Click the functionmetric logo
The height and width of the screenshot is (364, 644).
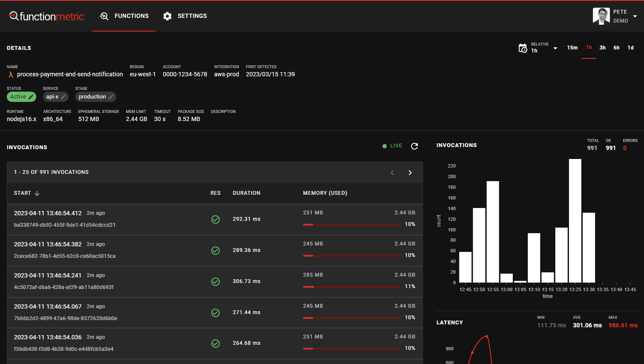coord(46,16)
